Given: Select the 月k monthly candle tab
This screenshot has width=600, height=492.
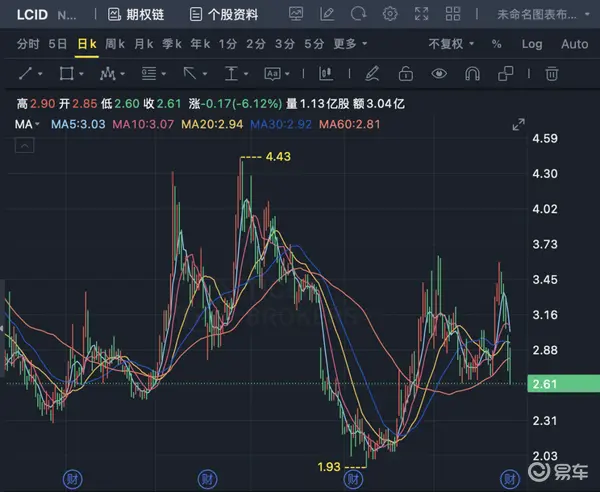Looking at the screenshot, I should 144,44.
